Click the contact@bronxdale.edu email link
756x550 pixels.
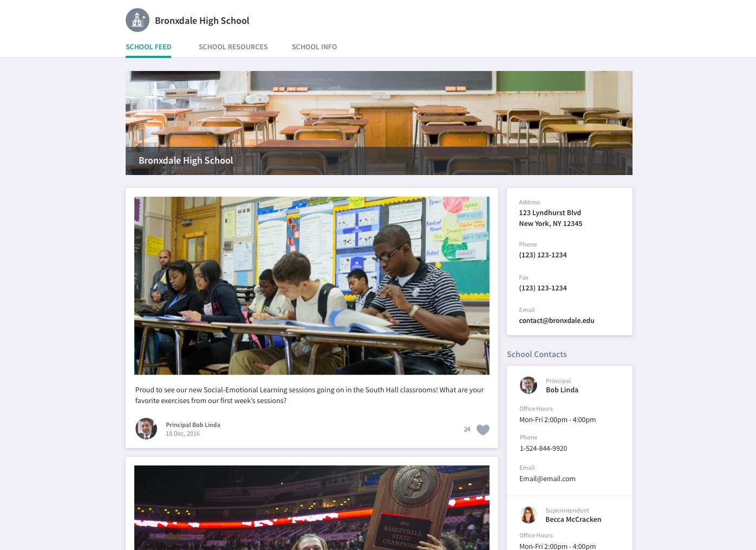pyautogui.click(x=557, y=321)
